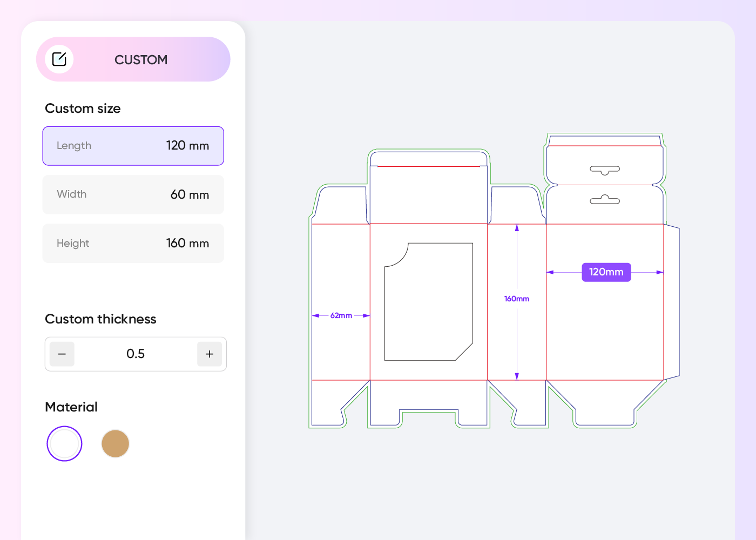Click the Width field showing 60 mm
The width and height of the screenshot is (756, 540).
pyautogui.click(x=133, y=194)
